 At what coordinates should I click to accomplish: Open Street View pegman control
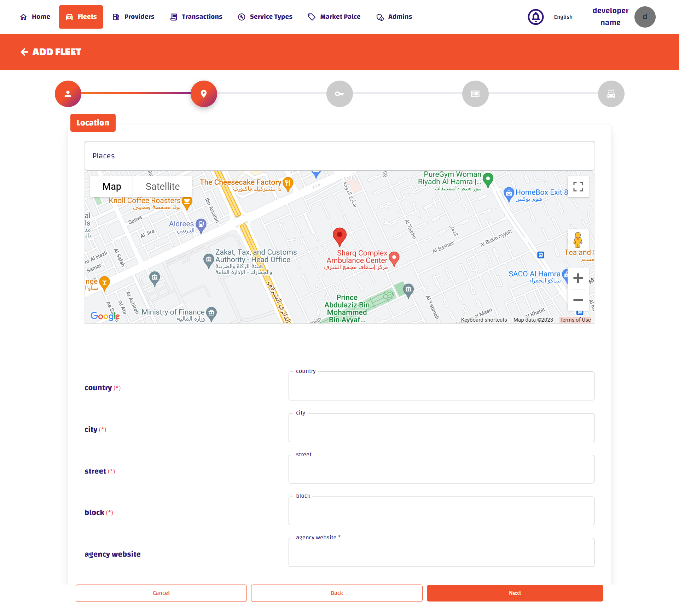(x=578, y=240)
